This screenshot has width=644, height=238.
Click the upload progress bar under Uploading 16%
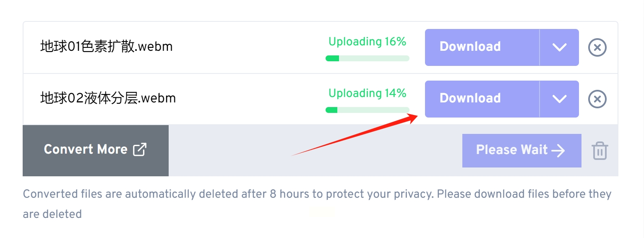click(368, 58)
